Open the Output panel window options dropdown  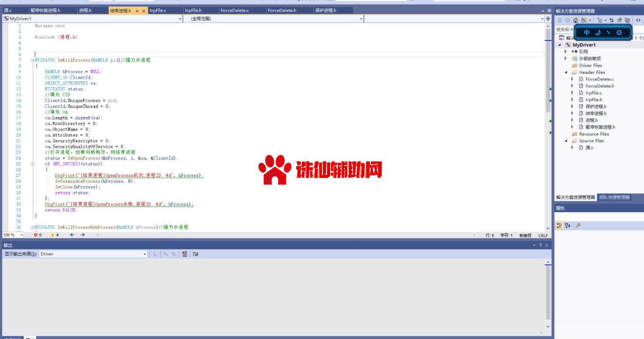(x=534, y=245)
